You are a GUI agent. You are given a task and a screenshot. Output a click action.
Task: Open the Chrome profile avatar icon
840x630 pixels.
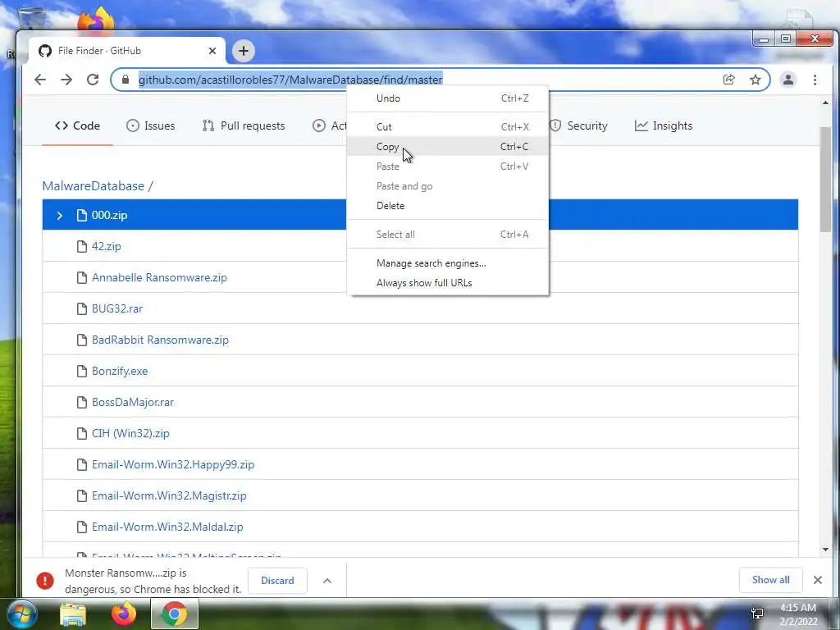click(788, 80)
